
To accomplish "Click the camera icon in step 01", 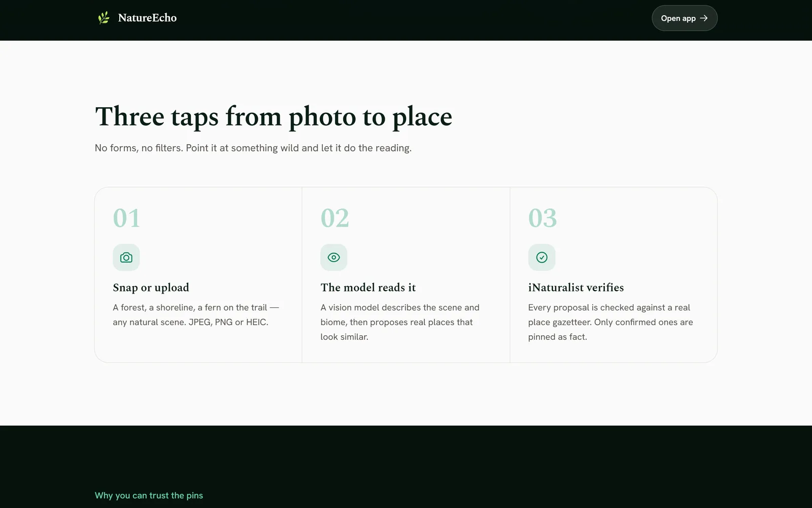I will click(126, 258).
